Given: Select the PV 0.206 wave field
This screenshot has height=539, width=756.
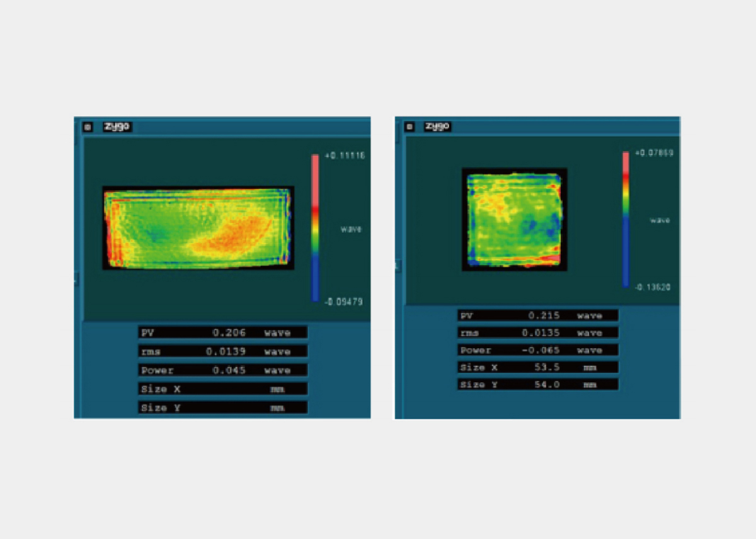Looking at the screenshot, I should click(223, 332).
